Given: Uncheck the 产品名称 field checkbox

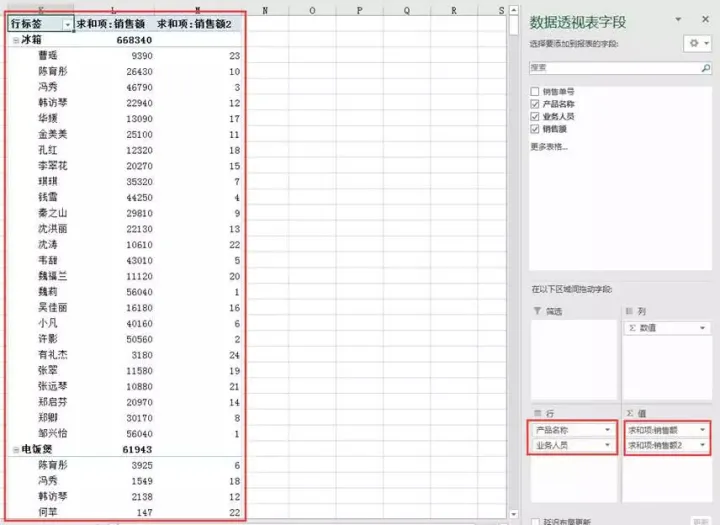Looking at the screenshot, I should coord(534,104).
